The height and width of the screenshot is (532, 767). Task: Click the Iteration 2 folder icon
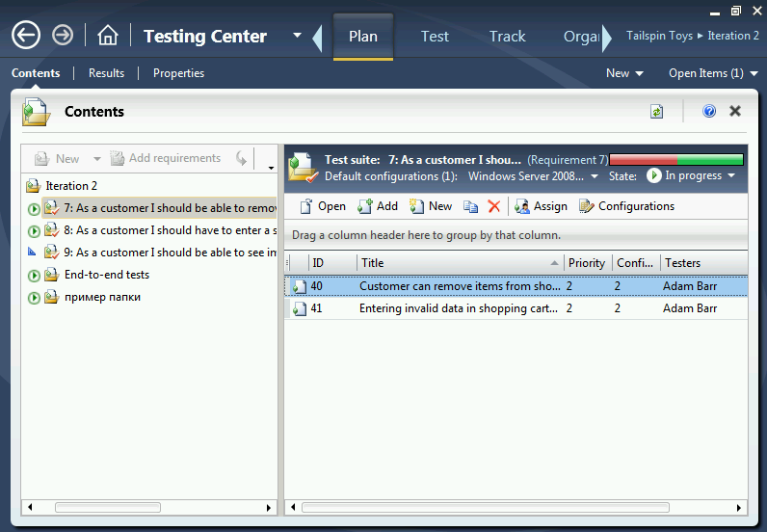point(33,185)
